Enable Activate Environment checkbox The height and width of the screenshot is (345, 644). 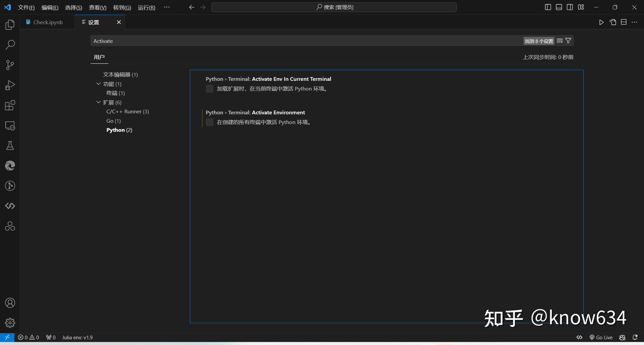(210, 122)
